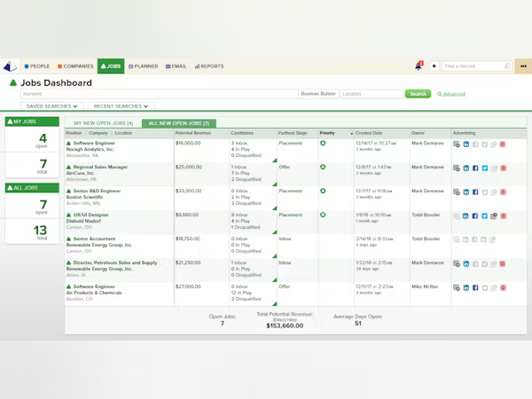Click the company logo home icon
Screen dimensions: 532x399
tap(10, 66)
